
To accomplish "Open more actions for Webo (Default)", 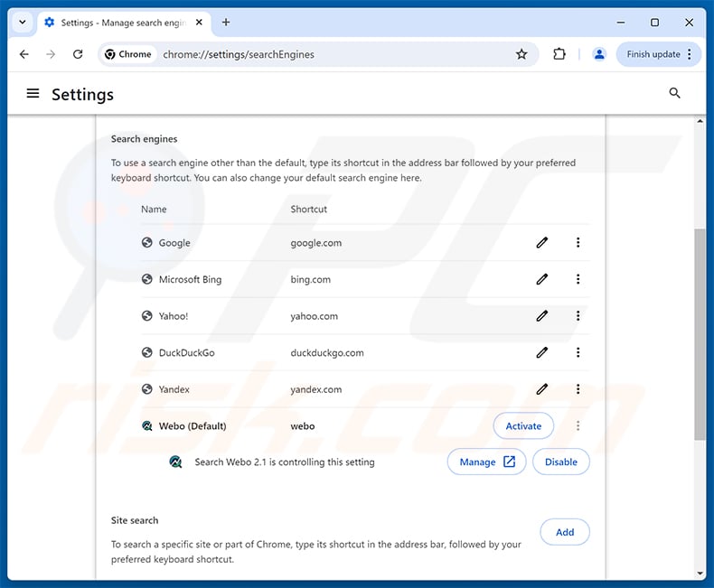I will [x=578, y=426].
